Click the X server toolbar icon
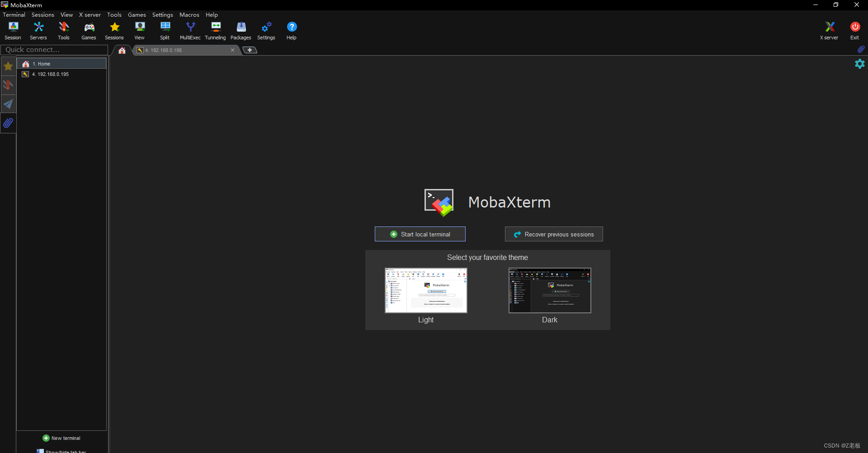This screenshot has width=868, height=453. 830,31
